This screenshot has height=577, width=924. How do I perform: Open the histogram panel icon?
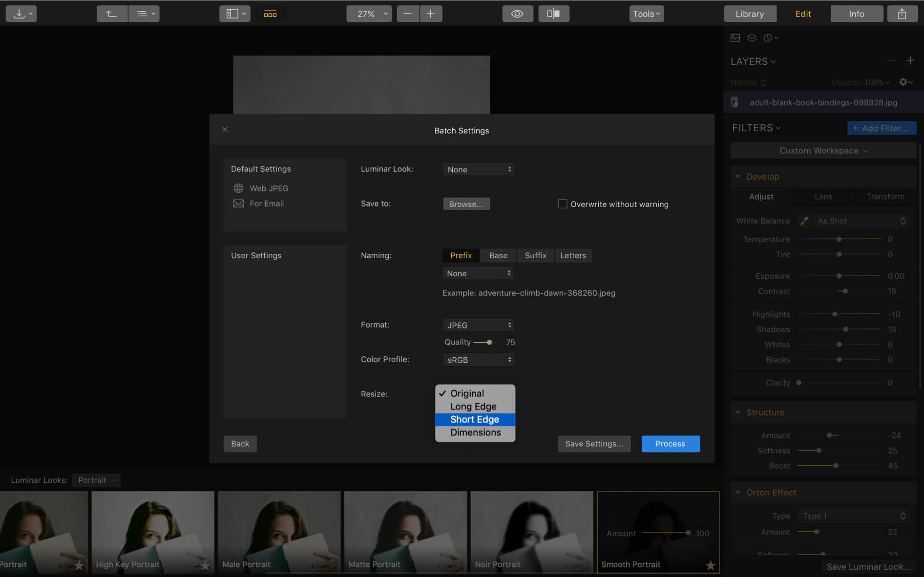click(735, 38)
